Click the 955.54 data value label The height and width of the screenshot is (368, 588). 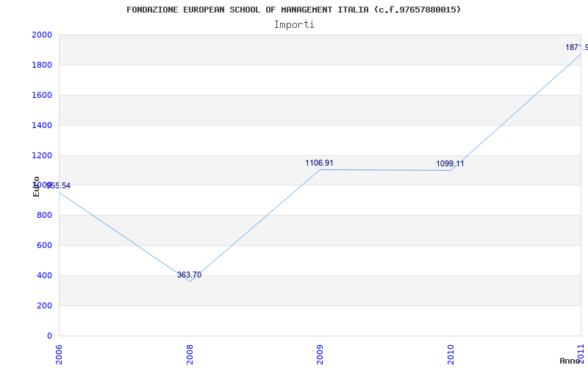click(x=57, y=185)
